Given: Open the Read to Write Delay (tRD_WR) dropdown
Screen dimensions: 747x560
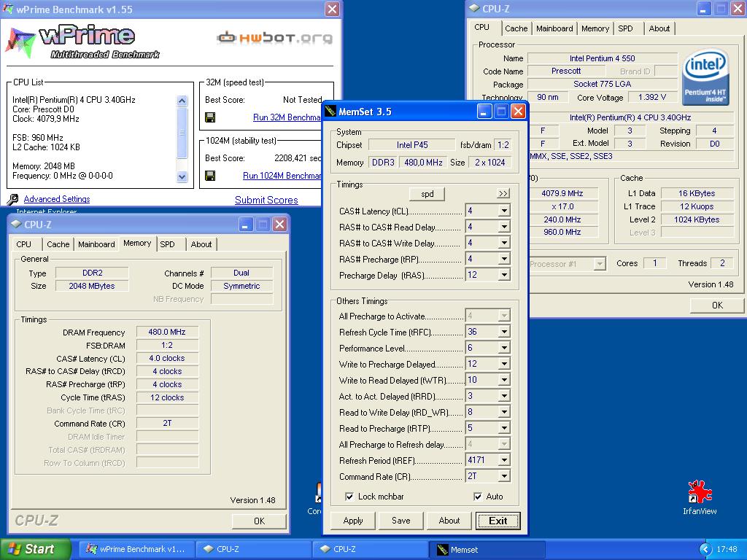Looking at the screenshot, I should pos(504,413).
